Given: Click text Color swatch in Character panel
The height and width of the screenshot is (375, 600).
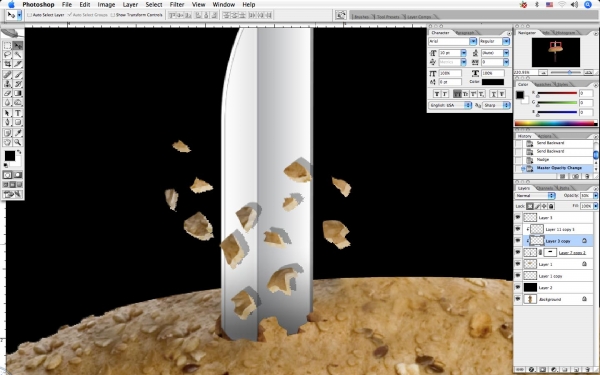Looking at the screenshot, I should pos(493,82).
